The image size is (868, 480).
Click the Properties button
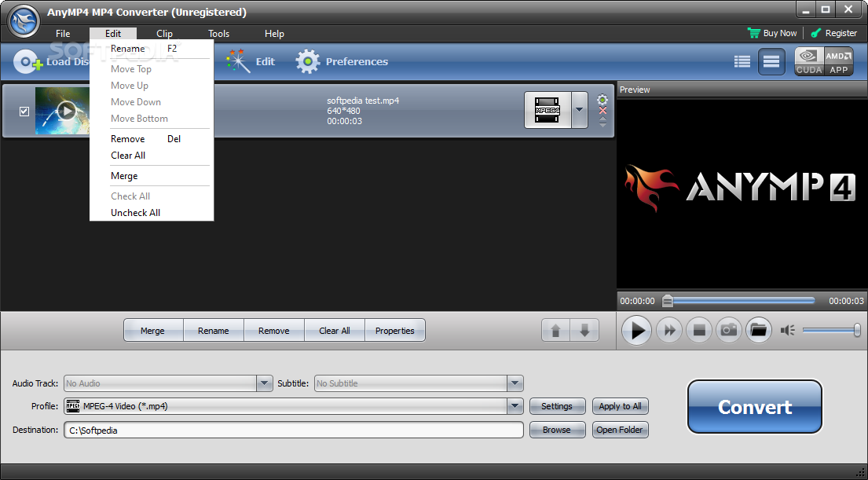pos(394,331)
